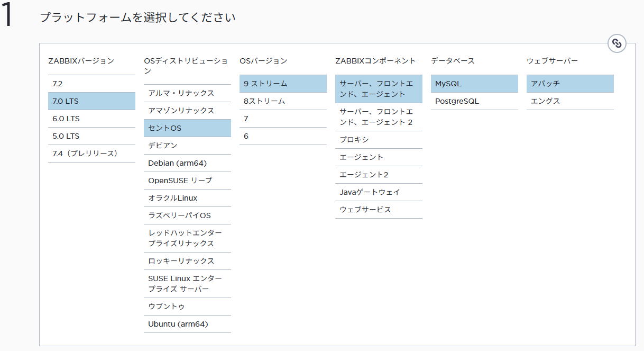Choose PostgreSQL database

pyautogui.click(x=474, y=101)
